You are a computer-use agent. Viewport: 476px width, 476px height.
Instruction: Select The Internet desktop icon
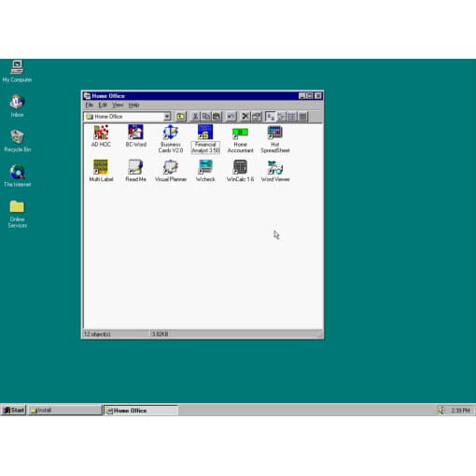[17, 175]
